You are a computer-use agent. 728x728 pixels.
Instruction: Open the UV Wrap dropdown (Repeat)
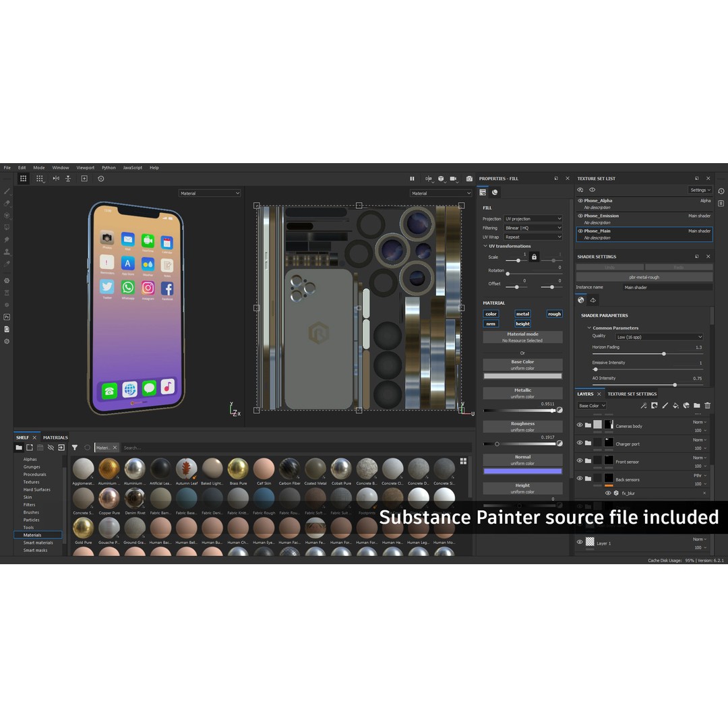pos(533,237)
